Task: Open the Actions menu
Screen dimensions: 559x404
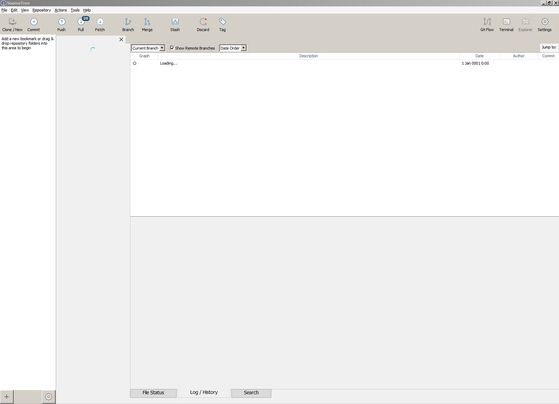Action: pos(61,10)
